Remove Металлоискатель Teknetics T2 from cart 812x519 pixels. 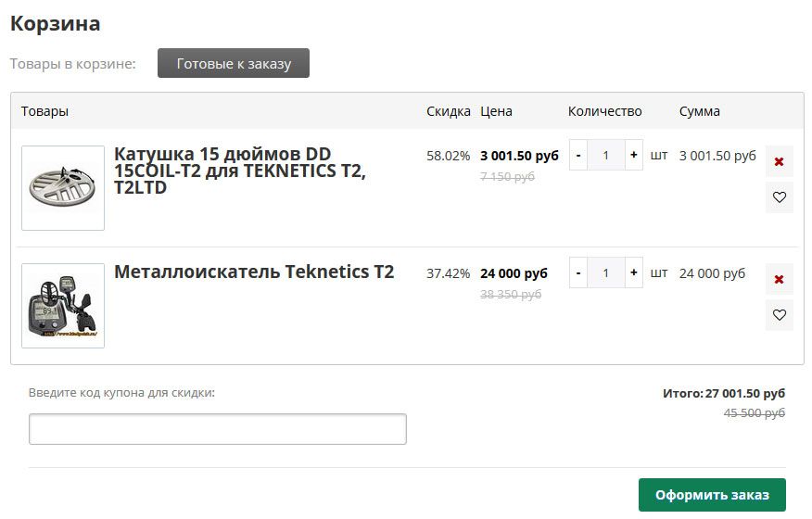click(779, 279)
